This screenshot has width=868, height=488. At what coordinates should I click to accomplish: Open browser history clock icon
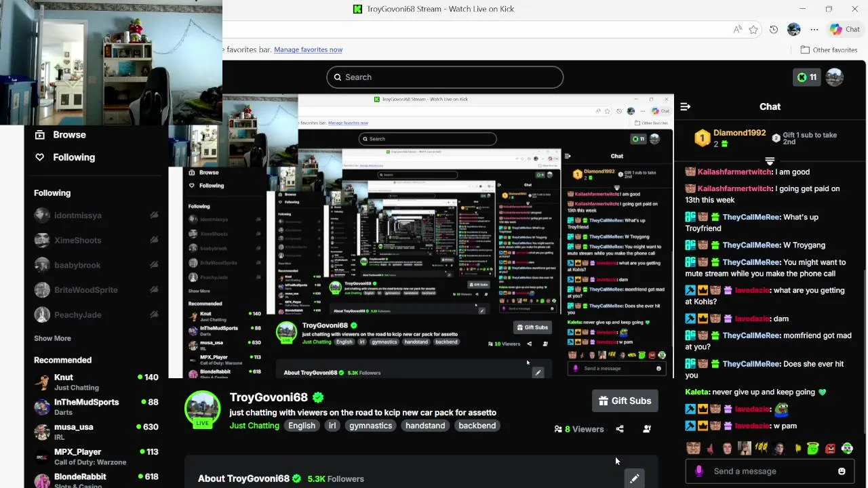pyautogui.click(x=774, y=29)
